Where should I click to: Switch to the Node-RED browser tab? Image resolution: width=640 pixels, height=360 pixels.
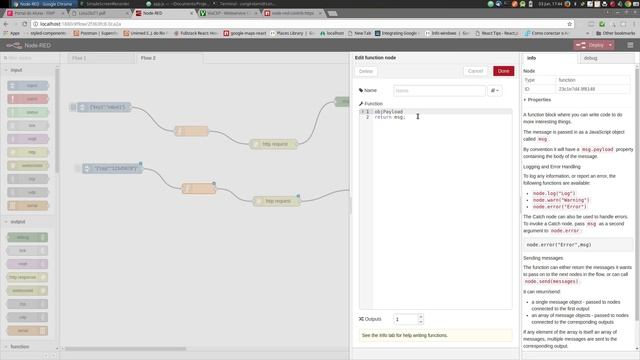click(x=164, y=13)
